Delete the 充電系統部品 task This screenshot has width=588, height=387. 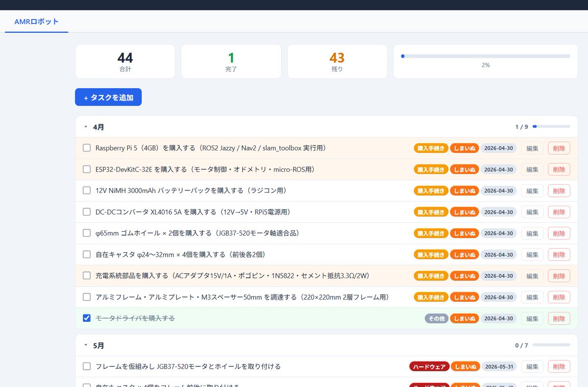point(559,276)
